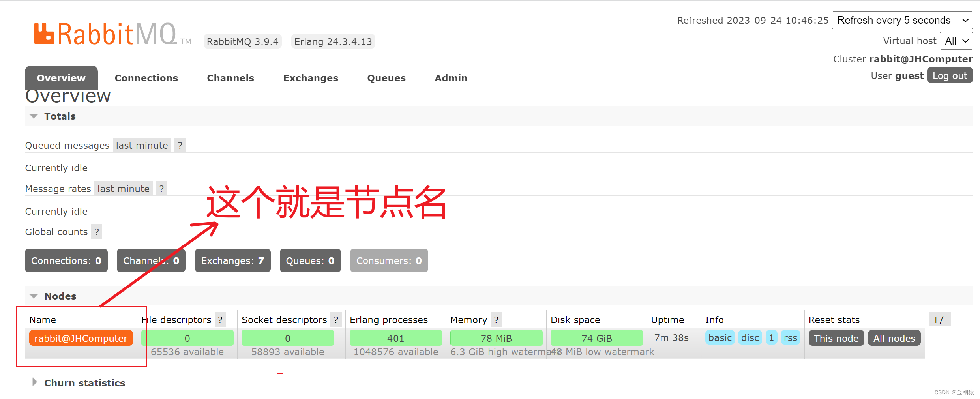Open the Exchanges: 7 count button
Viewport: 980px width, 399px height.
click(x=233, y=260)
